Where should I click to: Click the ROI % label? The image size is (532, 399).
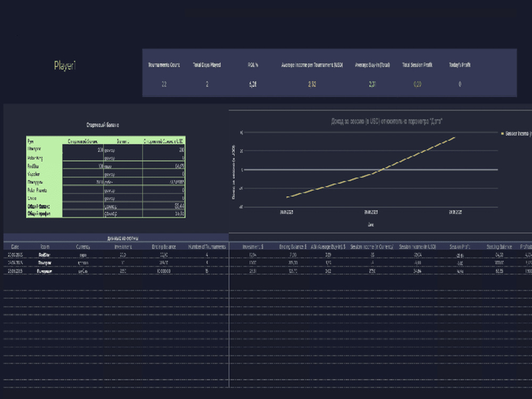253,65
